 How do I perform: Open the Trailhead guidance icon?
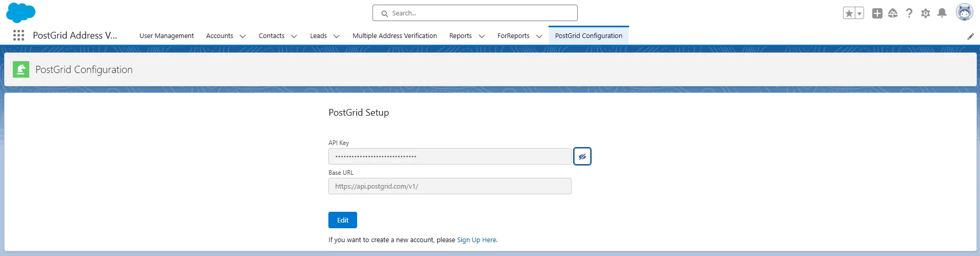click(893, 13)
